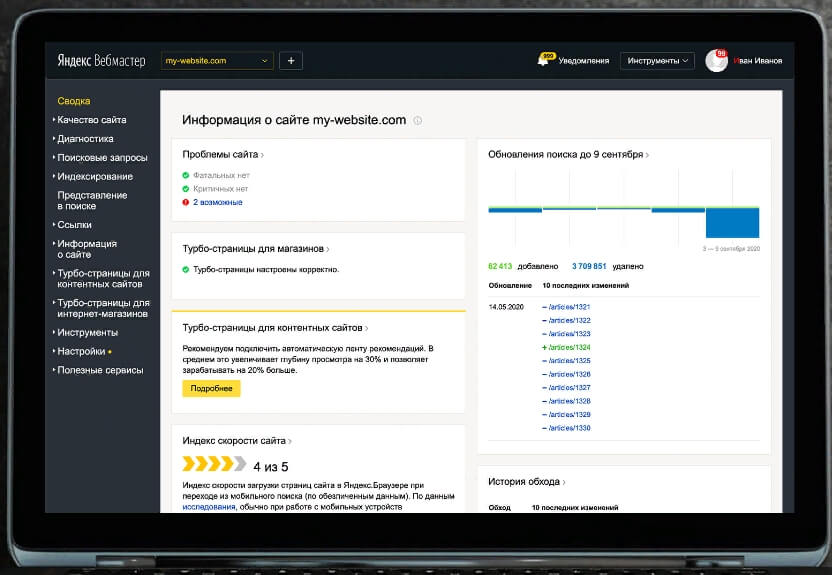Open the my-website.com site selector dropdown

(x=217, y=60)
